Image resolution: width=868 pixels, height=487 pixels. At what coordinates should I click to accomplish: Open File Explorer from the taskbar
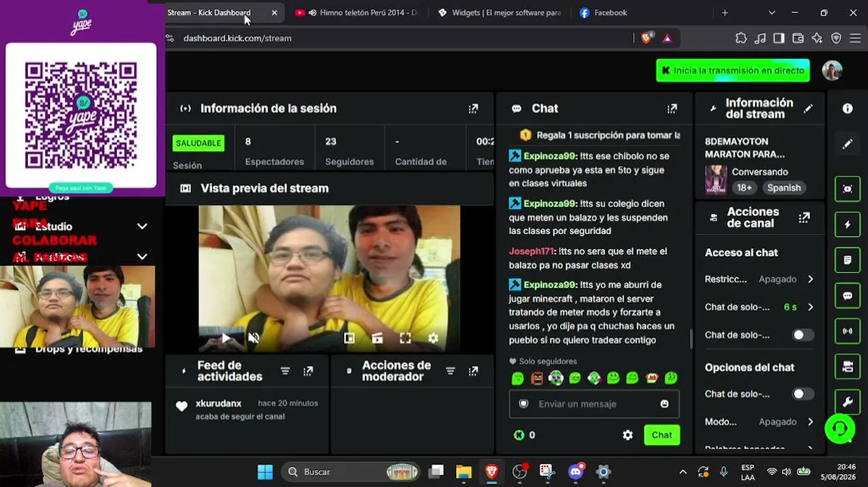pos(464,472)
